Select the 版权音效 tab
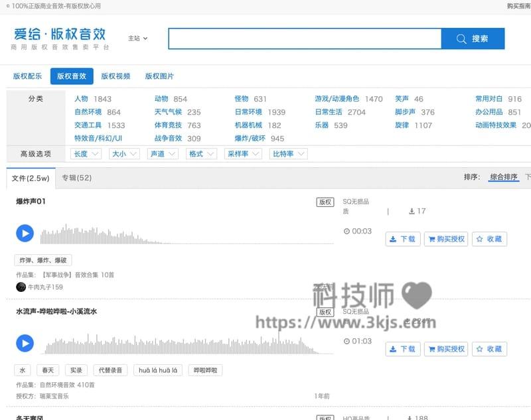531x420 pixels. 72,76
